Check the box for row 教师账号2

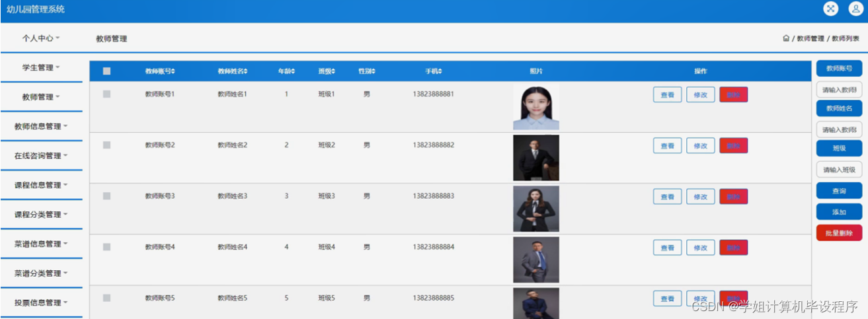[x=106, y=145]
